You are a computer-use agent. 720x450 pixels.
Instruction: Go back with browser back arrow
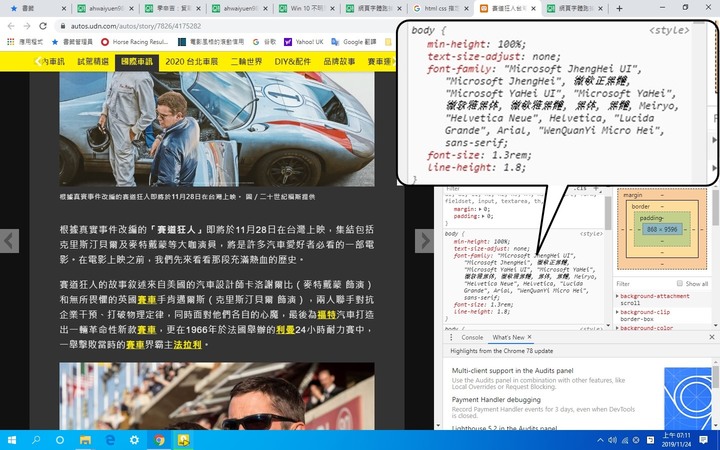(11, 26)
